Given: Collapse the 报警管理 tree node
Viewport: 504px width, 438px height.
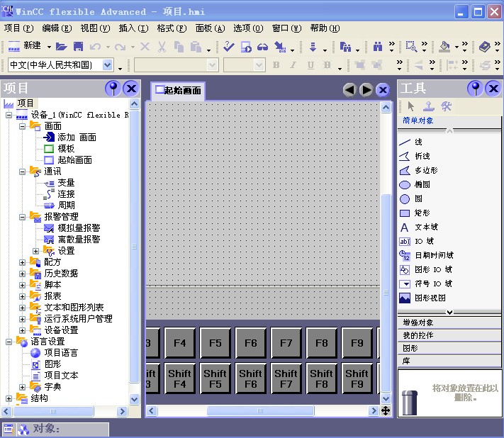Looking at the screenshot, I should point(22,217).
